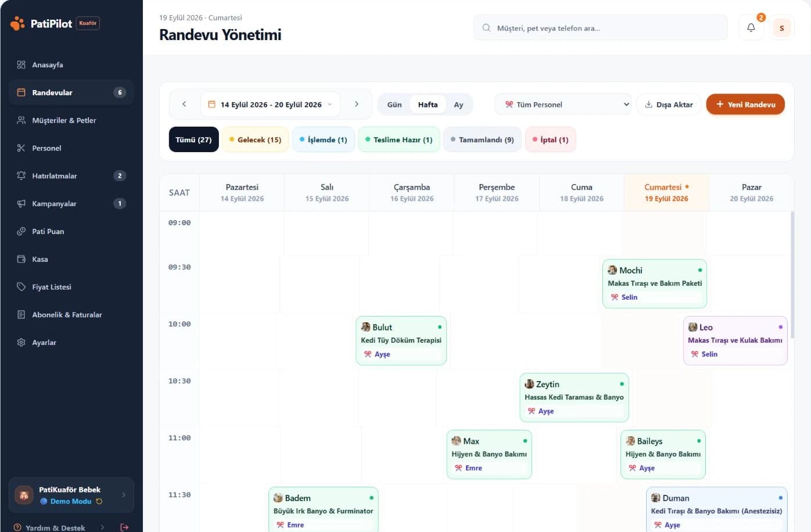Open Leo appointment card
The width and height of the screenshot is (811, 532).
pyautogui.click(x=735, y=340)
